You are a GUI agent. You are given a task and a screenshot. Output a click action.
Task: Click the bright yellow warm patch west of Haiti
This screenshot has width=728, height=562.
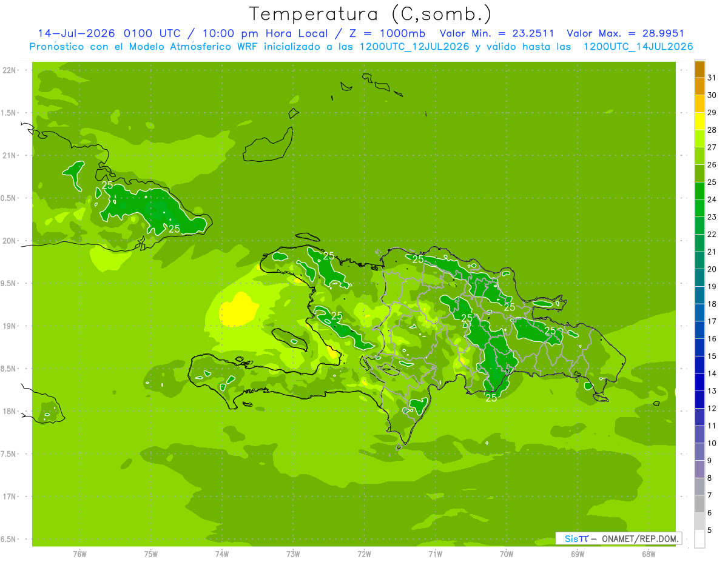pyautogui.click(x=238, y=309)
